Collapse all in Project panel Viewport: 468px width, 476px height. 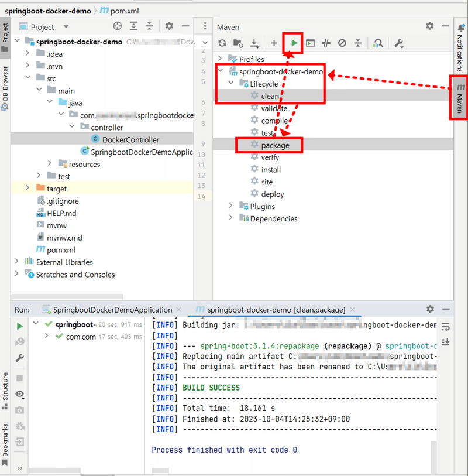point(149,26)
